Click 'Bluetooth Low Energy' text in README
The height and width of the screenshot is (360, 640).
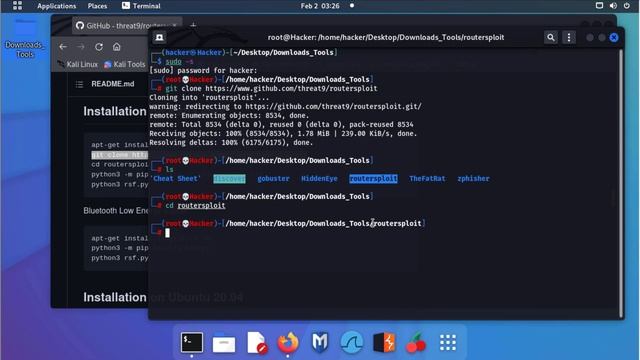[116, 211]
